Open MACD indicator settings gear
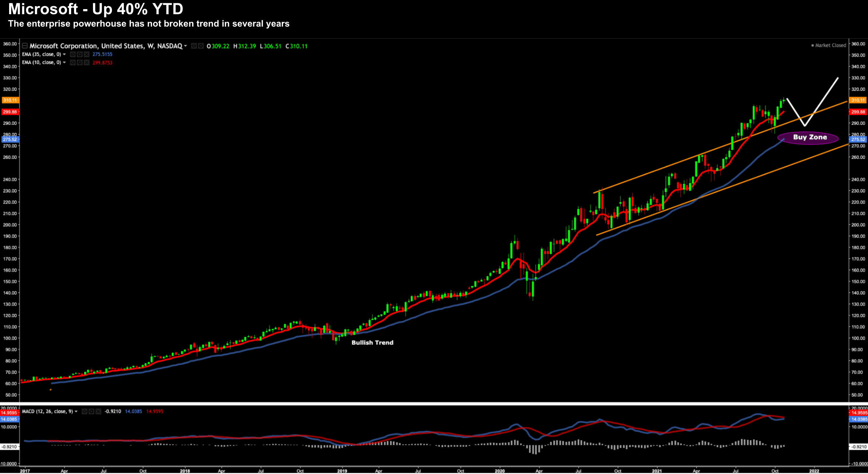868x474 pixels. pyautogui.click(x=91, y=411)
